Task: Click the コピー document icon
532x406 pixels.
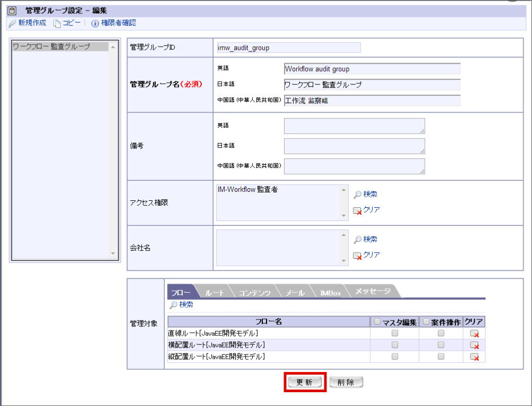Action: (x=57, y=23)
